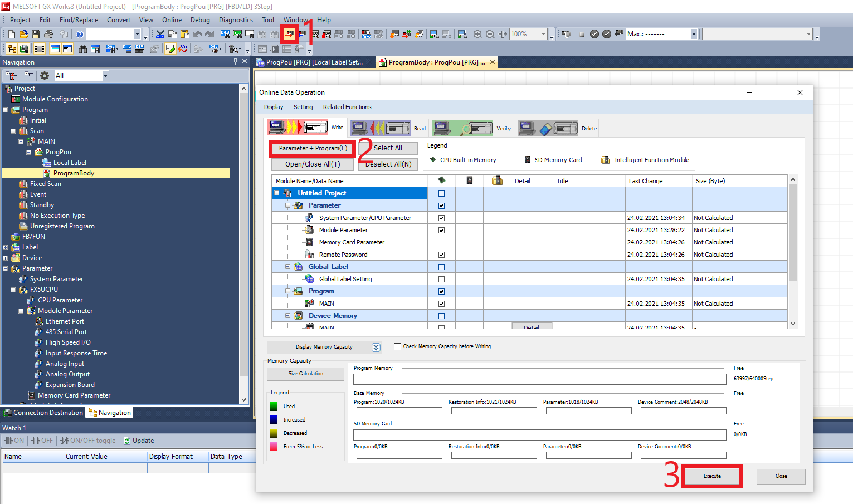
Task: Click the Write to PLC toolbar icon
Action: [x=290, y=34]
